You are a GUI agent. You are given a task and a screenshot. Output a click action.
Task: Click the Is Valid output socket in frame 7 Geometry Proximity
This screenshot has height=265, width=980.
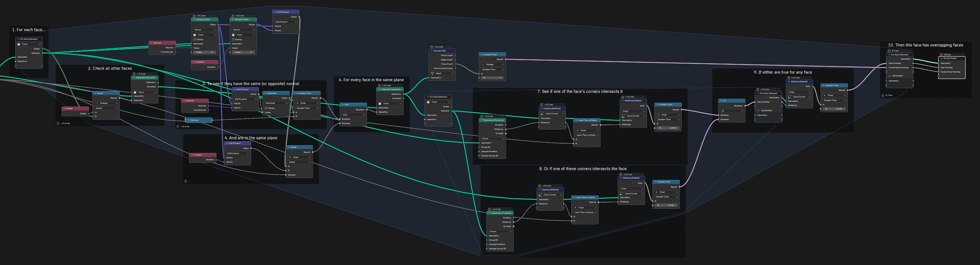(x=506, y=133)
